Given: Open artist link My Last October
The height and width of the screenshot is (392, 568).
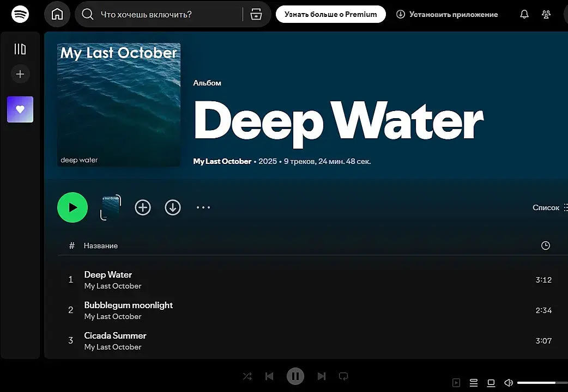Looking at the screenshot, I should tap(222, 162).
